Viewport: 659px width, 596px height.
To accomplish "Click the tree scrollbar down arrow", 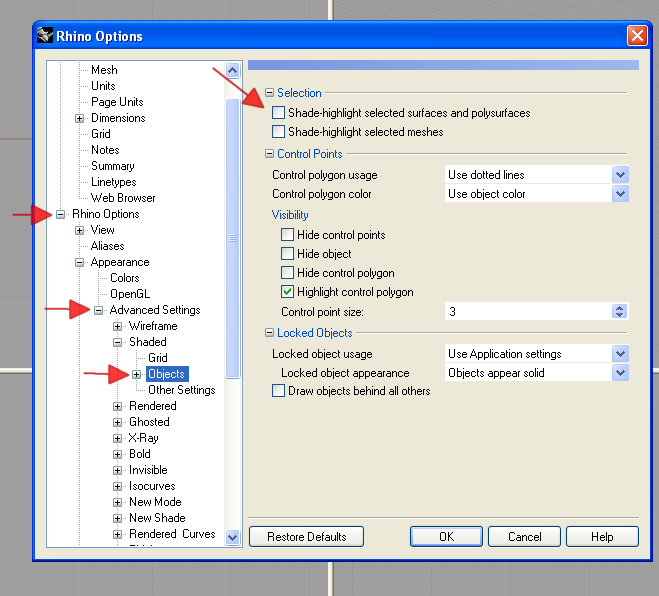I will [x=232, y=537].
